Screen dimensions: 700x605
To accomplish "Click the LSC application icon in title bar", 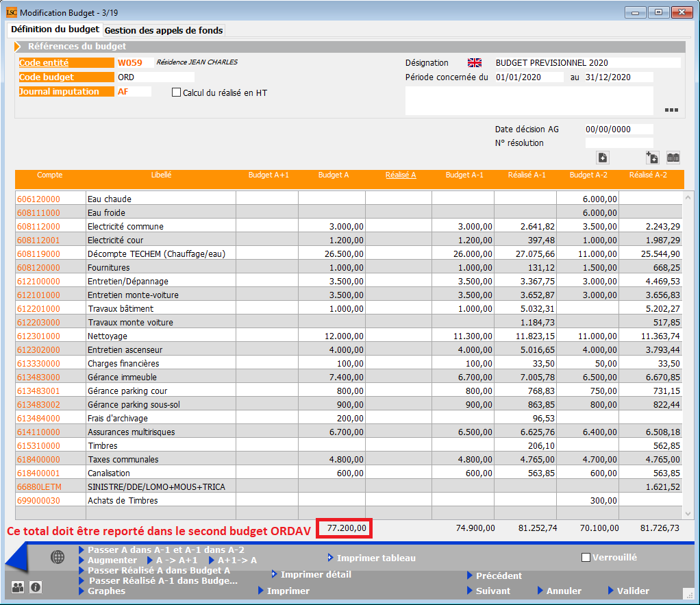I will tap(12, 12).
